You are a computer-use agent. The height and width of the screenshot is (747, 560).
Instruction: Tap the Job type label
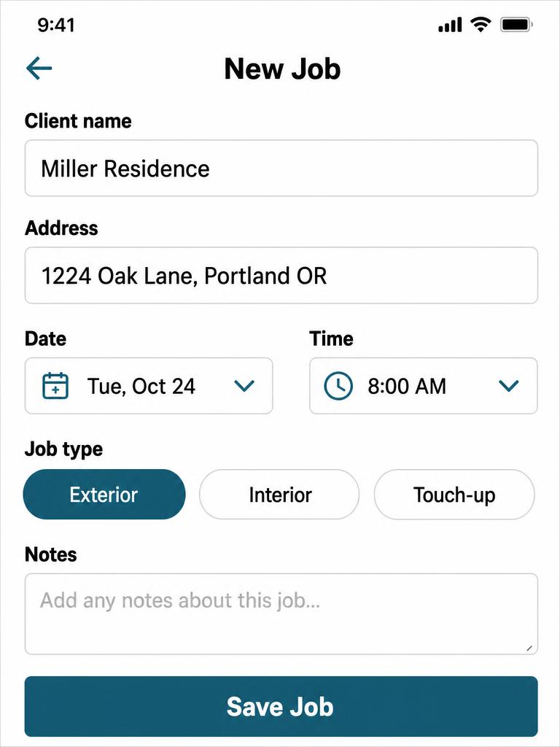tap(64, 449)
